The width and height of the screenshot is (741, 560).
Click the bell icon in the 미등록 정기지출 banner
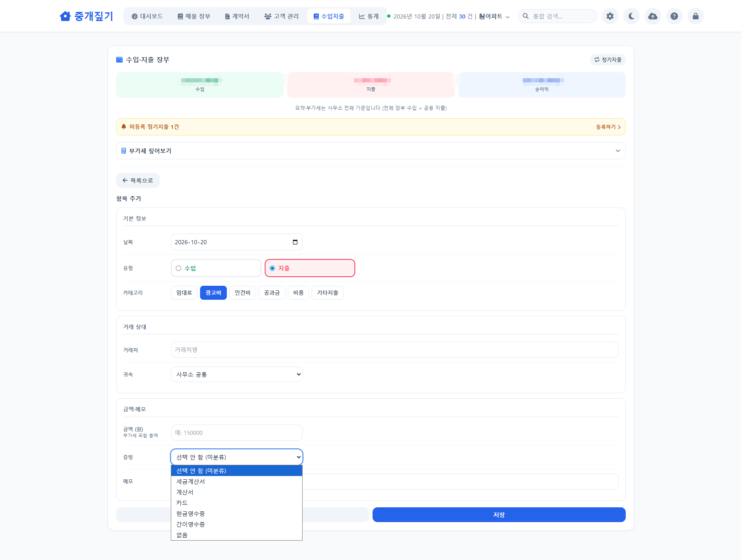[x=124, y=127]
